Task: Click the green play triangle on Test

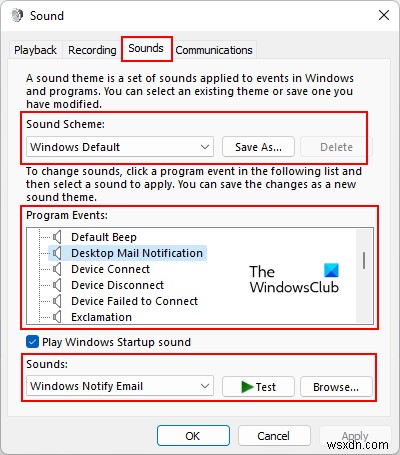Action: [247, 387]
